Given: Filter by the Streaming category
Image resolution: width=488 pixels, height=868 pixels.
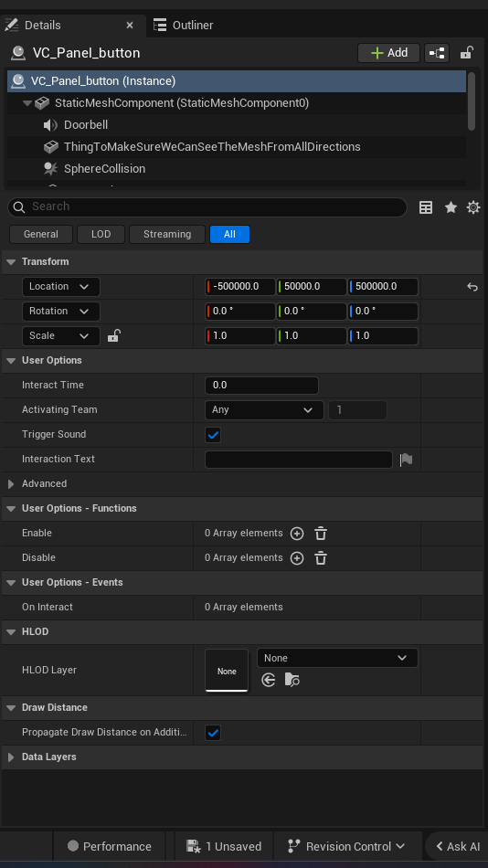Looking at the screenshot, I should pyautogui.click(x=167, y=234).
